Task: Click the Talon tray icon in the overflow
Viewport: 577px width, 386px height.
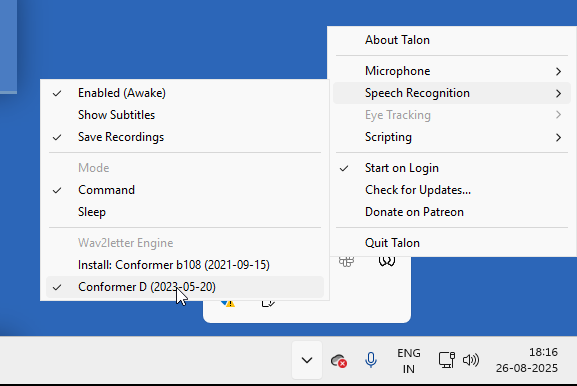Action: pyautogui.click(x=386, y=261)
